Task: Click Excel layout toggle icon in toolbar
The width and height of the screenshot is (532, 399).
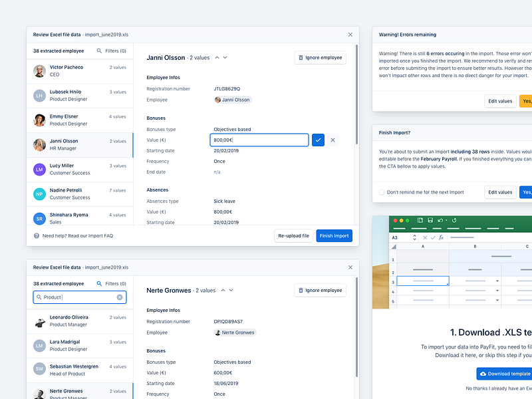Action: pos(420,221)
